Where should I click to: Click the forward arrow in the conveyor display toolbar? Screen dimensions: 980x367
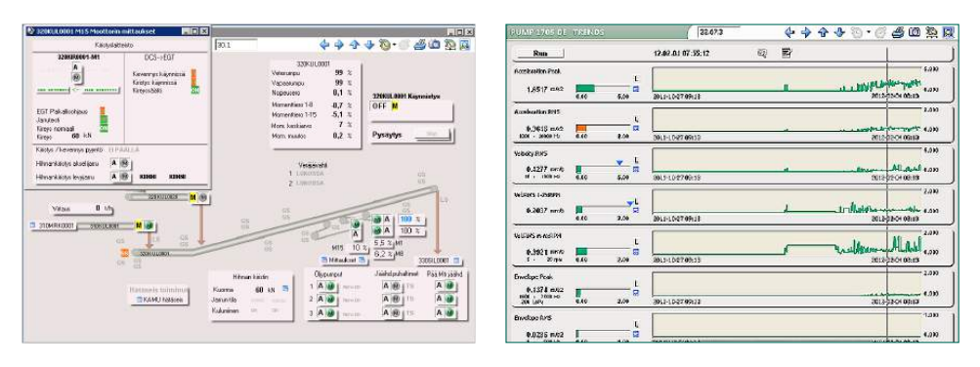pos(339,45)
